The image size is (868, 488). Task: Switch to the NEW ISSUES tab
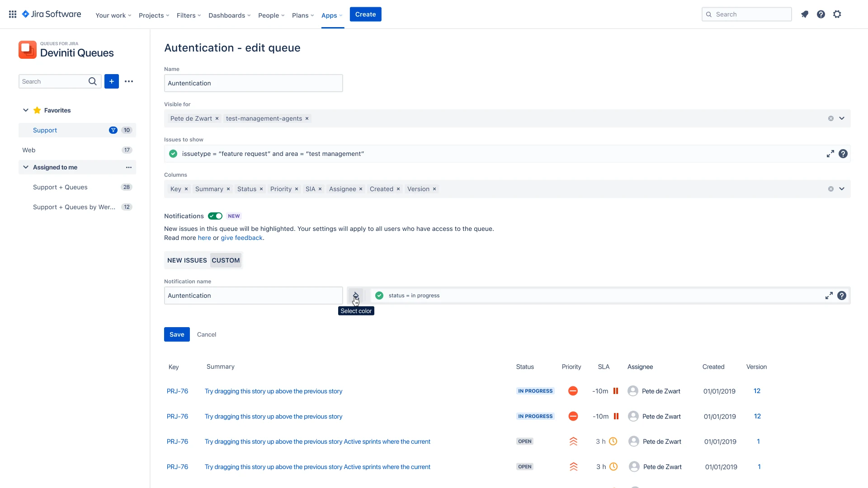pyautogui.click(x=187, y=260)
